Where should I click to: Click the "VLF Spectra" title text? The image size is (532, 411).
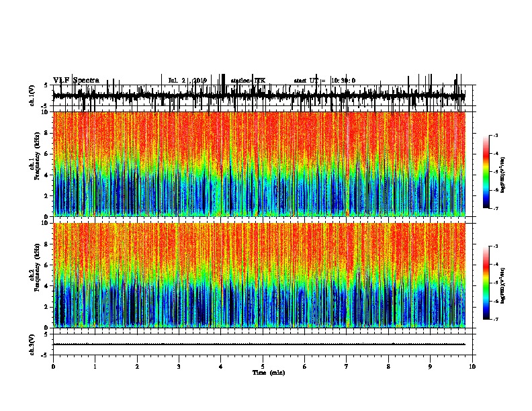77,81
